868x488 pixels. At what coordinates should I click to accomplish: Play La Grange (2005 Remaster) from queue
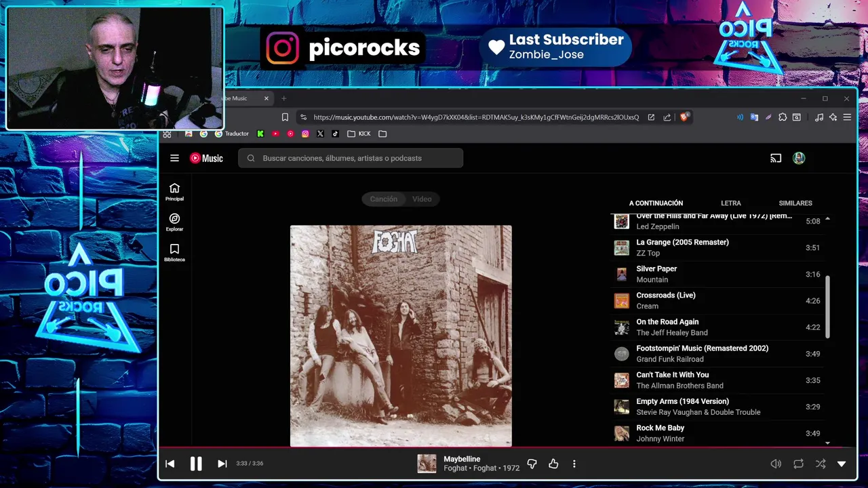717,247
